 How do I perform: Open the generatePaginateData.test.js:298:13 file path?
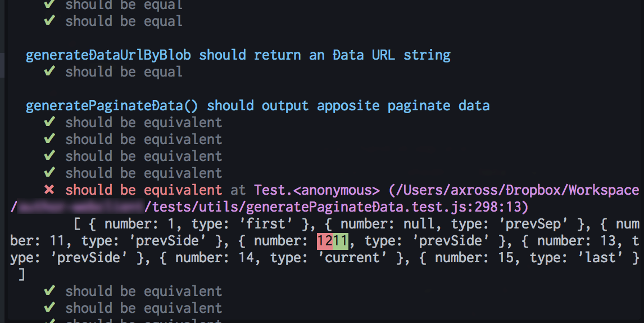click(337, 207)
